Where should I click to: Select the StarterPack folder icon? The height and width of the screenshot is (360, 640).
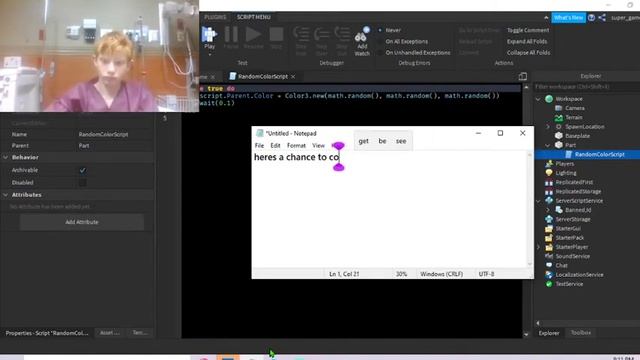pos(549,238)
